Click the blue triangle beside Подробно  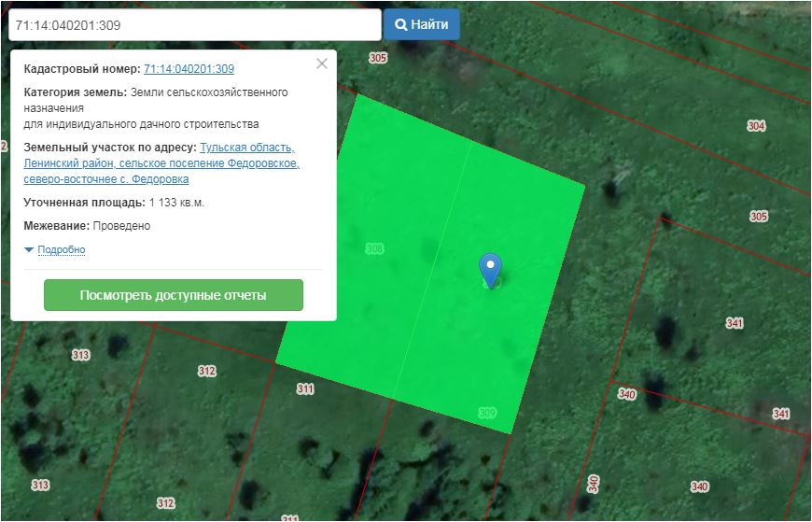click(29, 250)
